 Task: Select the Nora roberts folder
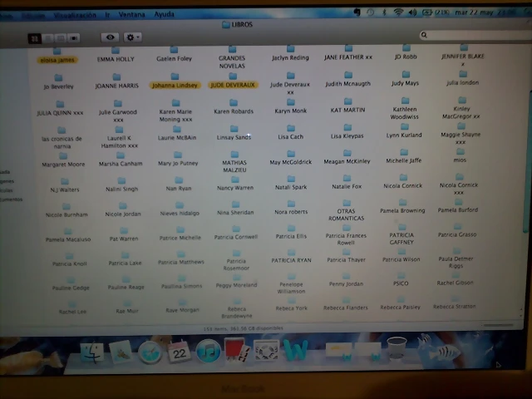[291, 208]
